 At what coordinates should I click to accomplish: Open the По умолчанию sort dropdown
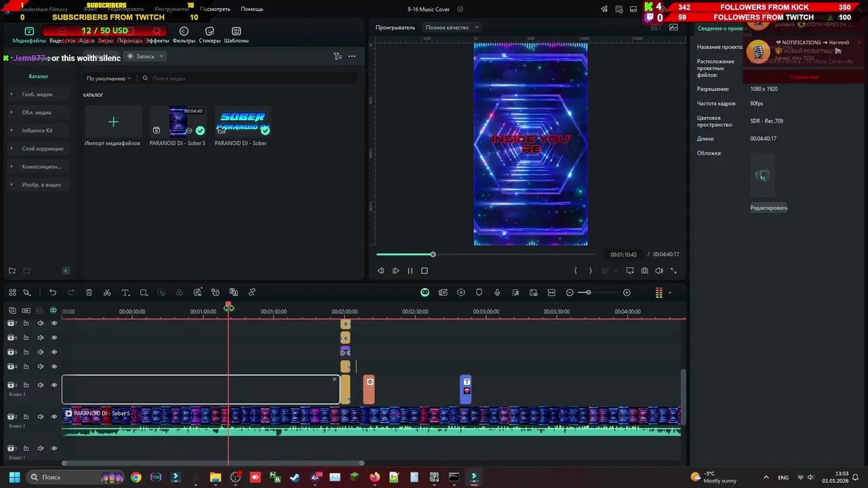coord(108,79)
